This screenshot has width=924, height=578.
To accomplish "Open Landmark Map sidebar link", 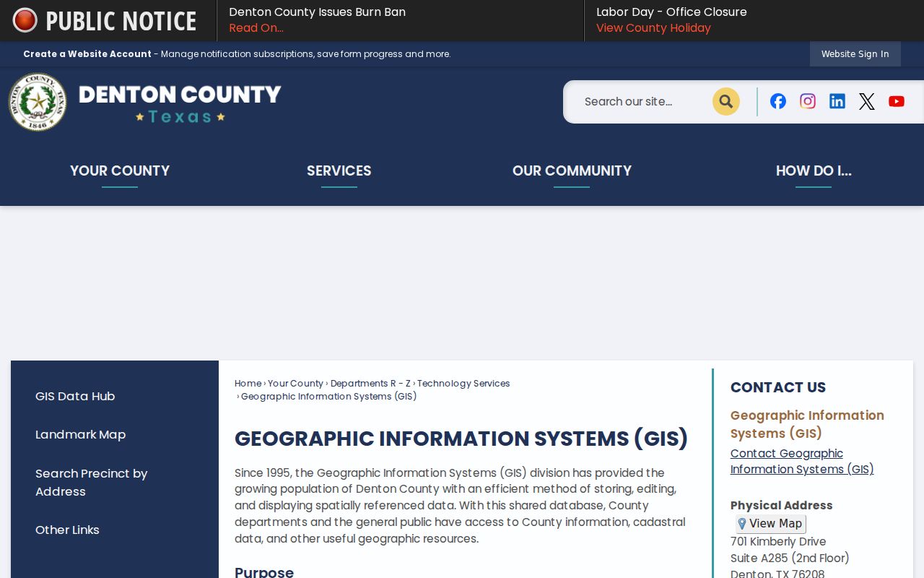I will (x=80, y=434).
